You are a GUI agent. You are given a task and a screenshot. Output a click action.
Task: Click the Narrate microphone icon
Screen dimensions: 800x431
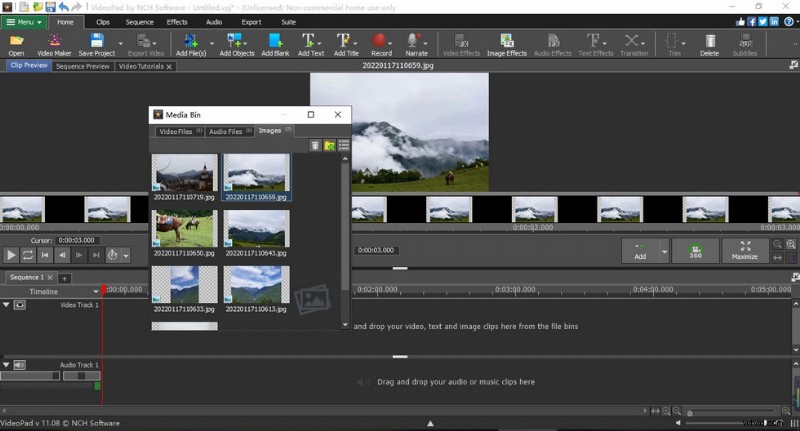pyautogui.click(x=414, y=44)
